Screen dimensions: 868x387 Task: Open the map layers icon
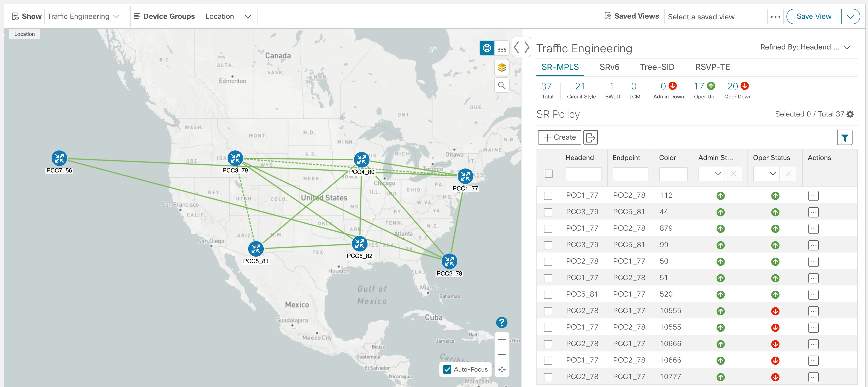pyautogui.click(x=502, y=68)
